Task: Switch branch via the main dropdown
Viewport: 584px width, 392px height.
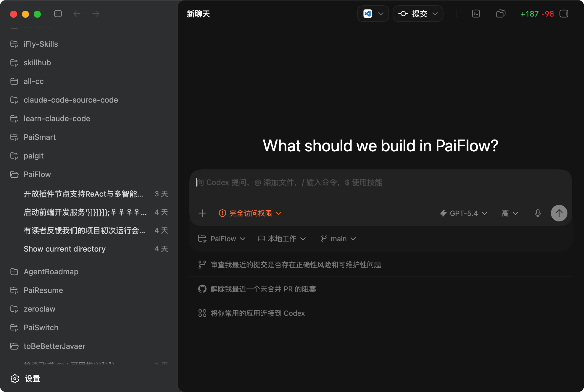Action: pos(338,239)
